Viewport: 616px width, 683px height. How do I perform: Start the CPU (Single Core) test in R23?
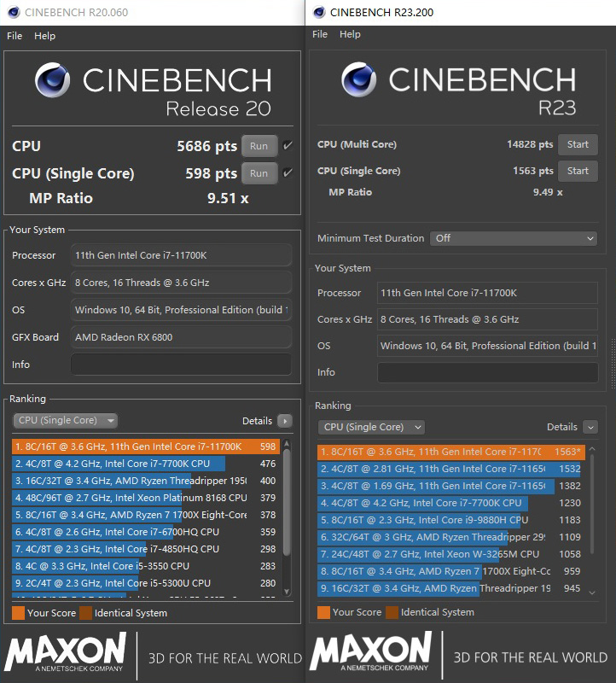tap(578, 172)
